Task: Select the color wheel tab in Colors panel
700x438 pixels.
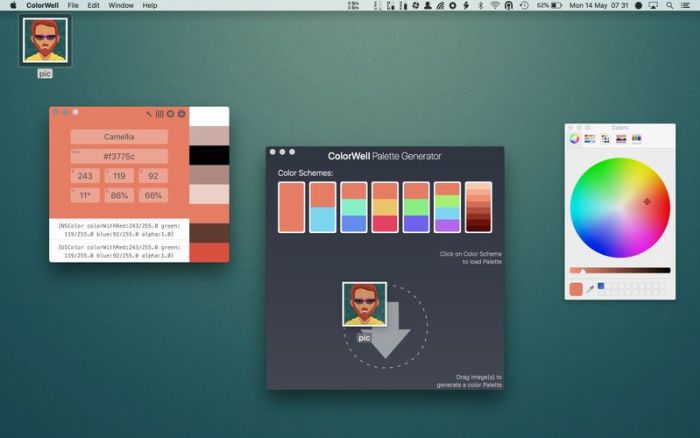Action: click(x=574, y=139)
